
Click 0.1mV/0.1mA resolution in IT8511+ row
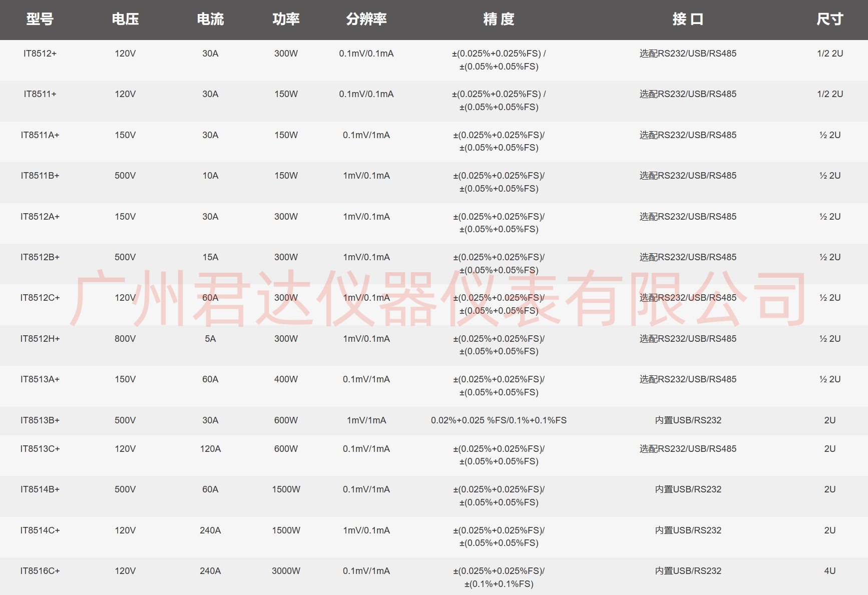point(366,94)
